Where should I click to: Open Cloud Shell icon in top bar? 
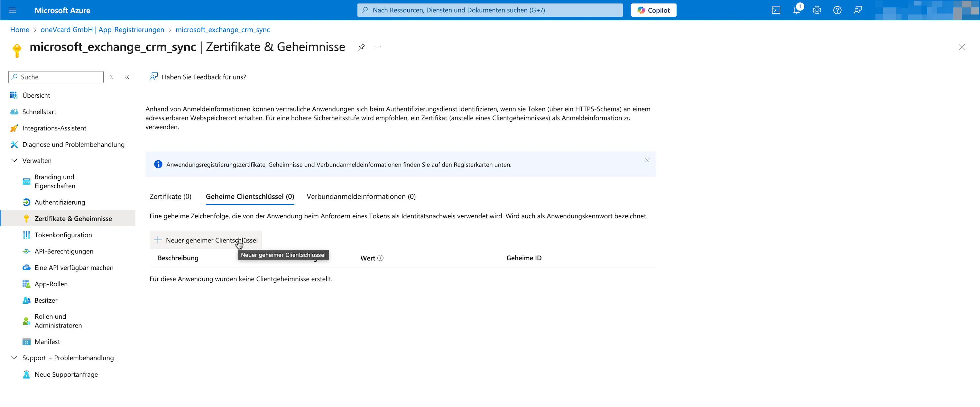[776, 10]
